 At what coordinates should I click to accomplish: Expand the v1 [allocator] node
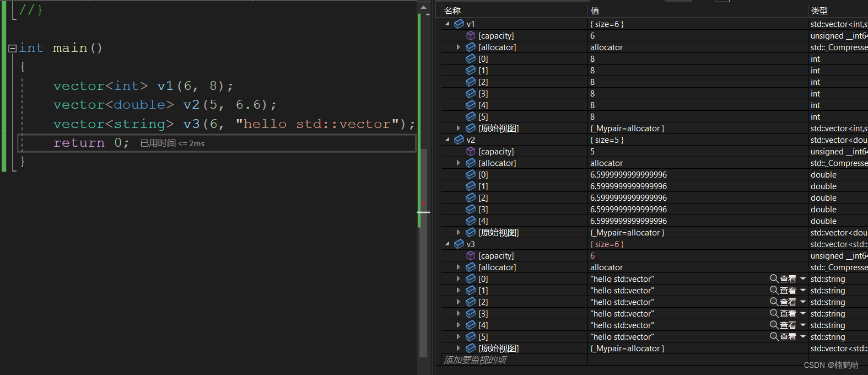click(x=459, y=47)
